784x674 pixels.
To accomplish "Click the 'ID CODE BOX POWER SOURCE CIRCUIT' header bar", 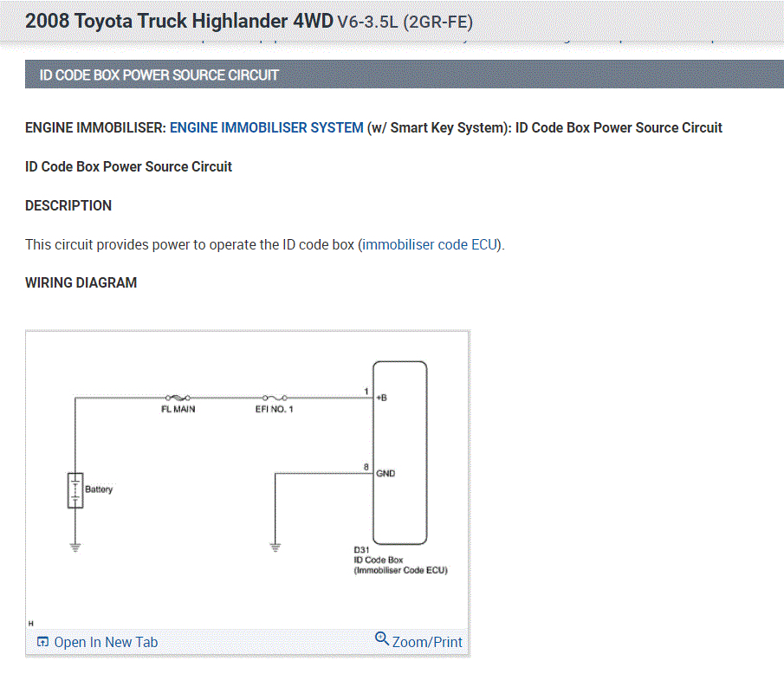I will click(x=405, y=75).
